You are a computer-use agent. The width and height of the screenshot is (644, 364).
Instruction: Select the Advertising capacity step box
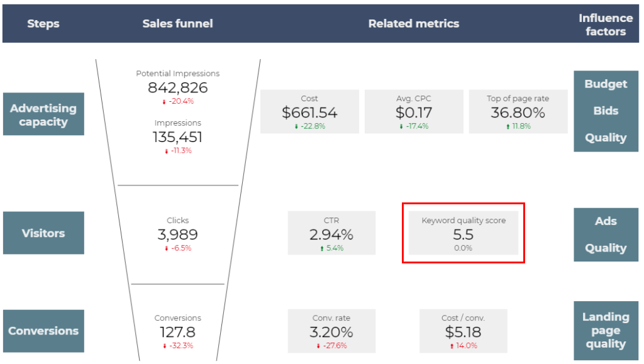point(43,114)
